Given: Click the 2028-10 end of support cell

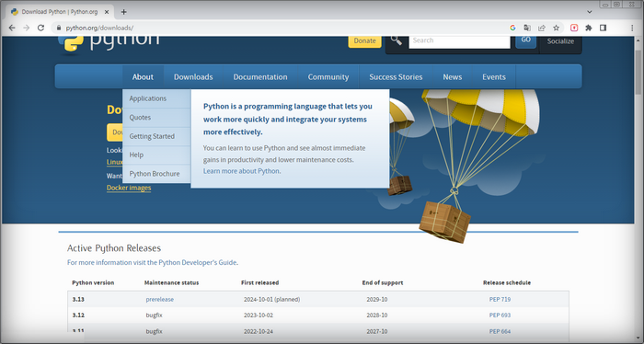Looking at the screenshot, I should tap(376, 315).
